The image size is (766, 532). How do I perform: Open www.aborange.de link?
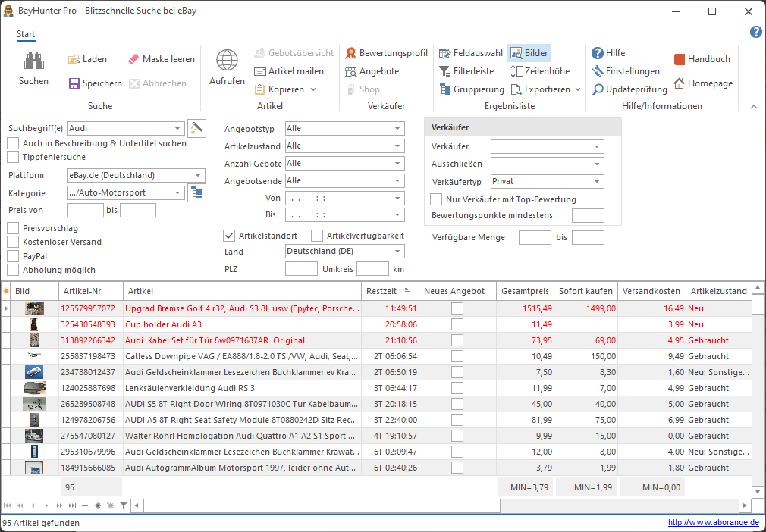coord(713,523)
